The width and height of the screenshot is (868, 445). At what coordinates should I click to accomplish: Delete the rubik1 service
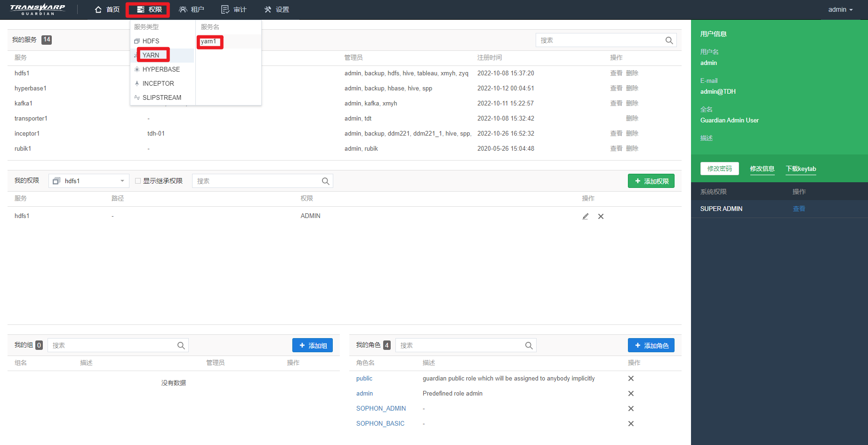pos(632,148)
